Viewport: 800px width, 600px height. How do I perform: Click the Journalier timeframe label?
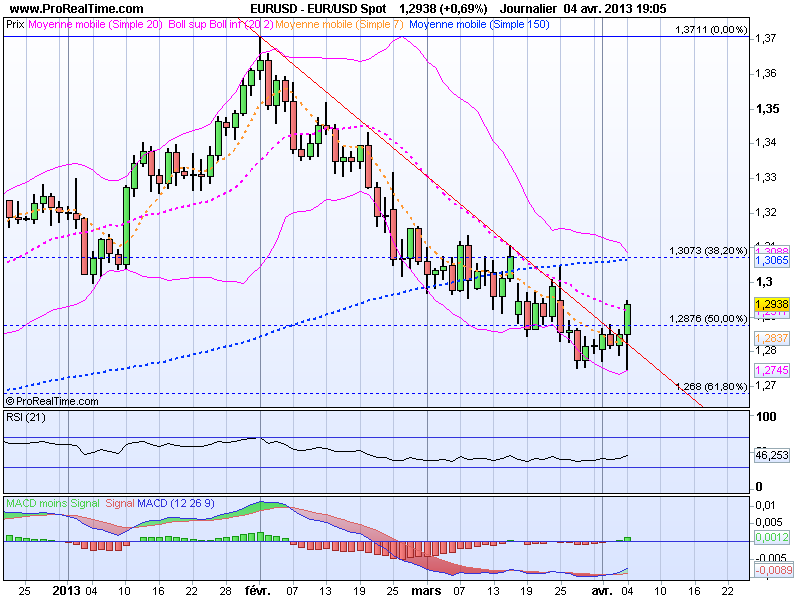pyautogui.click(x=528, y=9)
